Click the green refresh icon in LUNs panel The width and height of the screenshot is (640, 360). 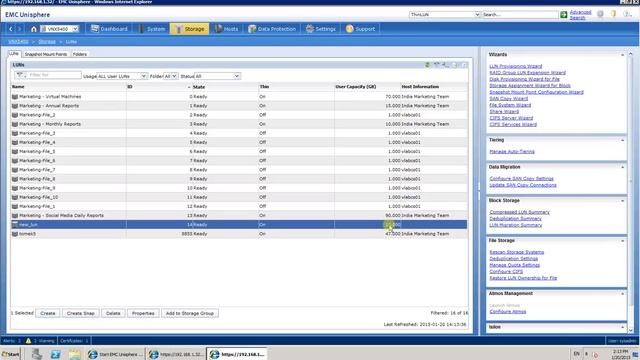427,65
